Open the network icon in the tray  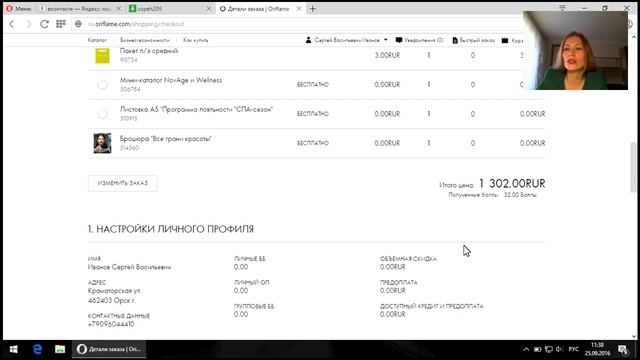(x=549, y=349)
